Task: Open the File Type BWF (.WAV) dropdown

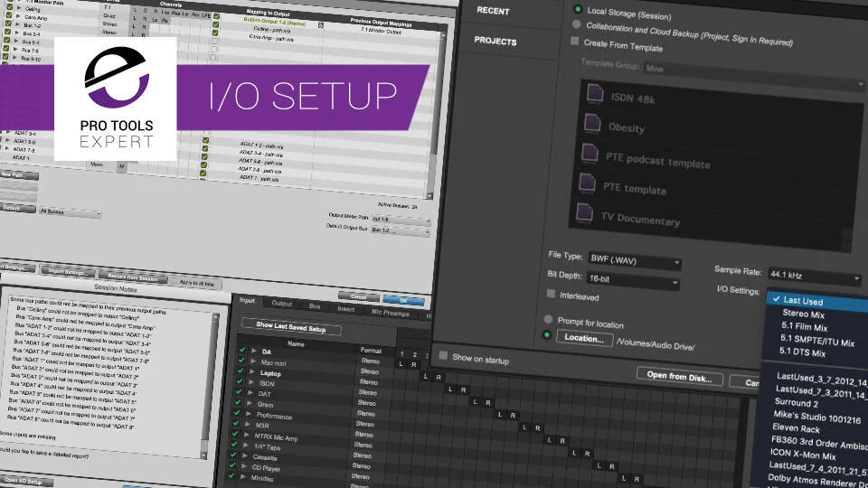Action: 635,260
